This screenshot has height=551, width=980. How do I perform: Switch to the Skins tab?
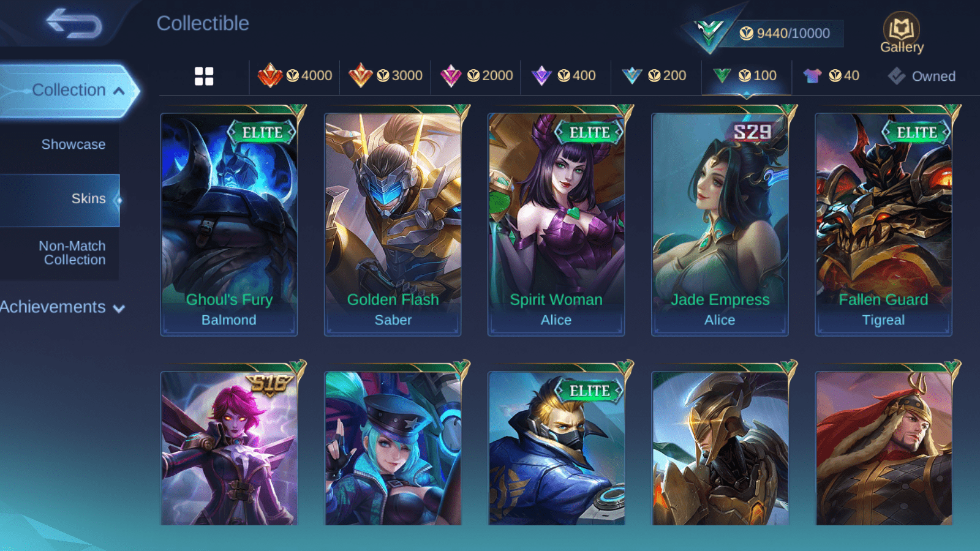click(x=60, y=199)
